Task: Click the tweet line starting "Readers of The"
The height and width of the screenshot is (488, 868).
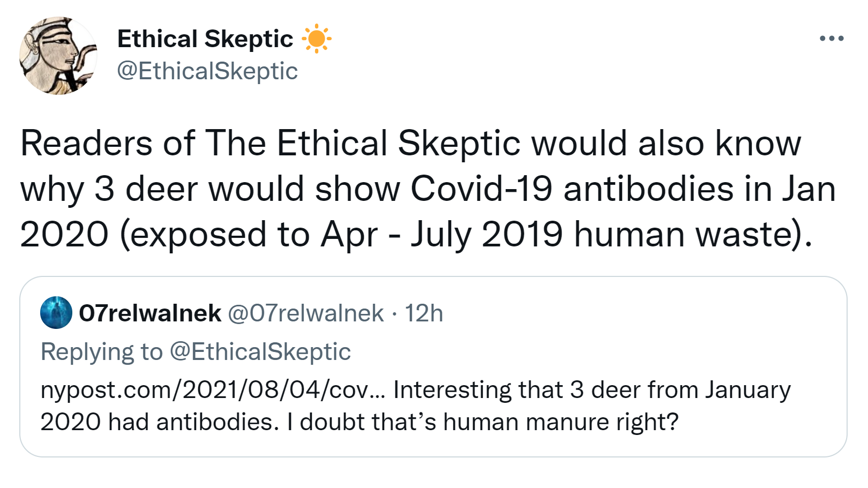Action: [x=410, y=144]
